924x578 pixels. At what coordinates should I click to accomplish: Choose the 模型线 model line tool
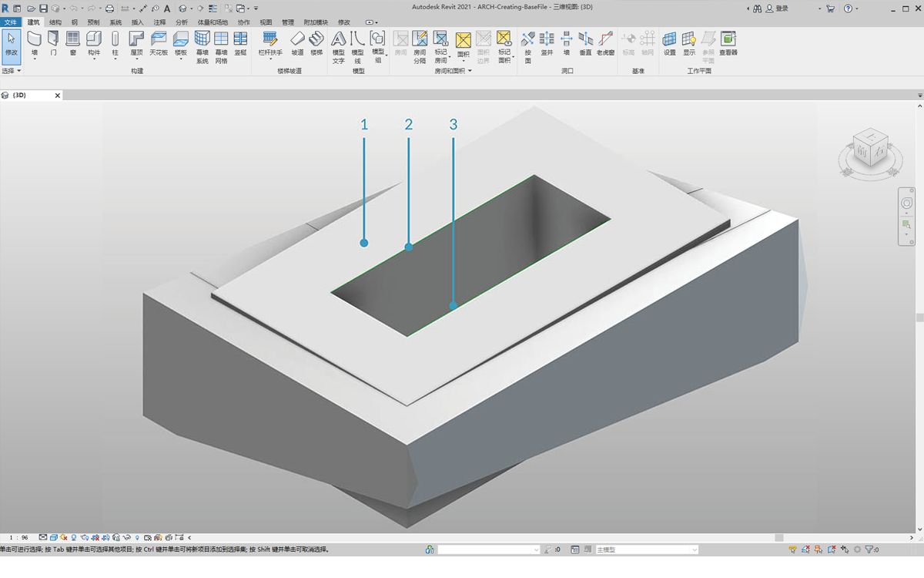pyautogui.click(x=358, y=47)
